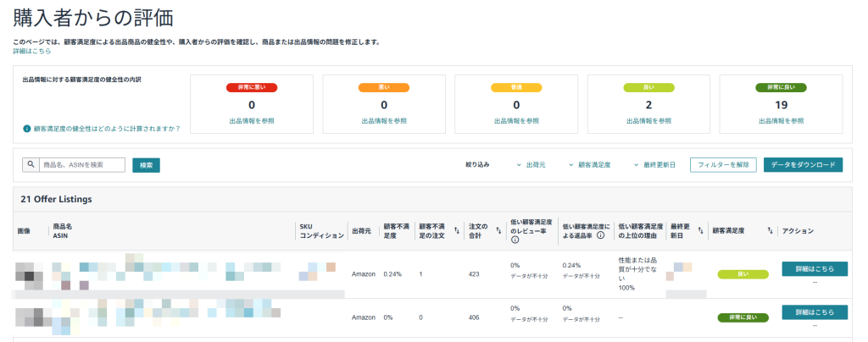Screen dimensions: 868x342
Task: Sort by 最終更新日 column arrows
Action: [700, 231]
